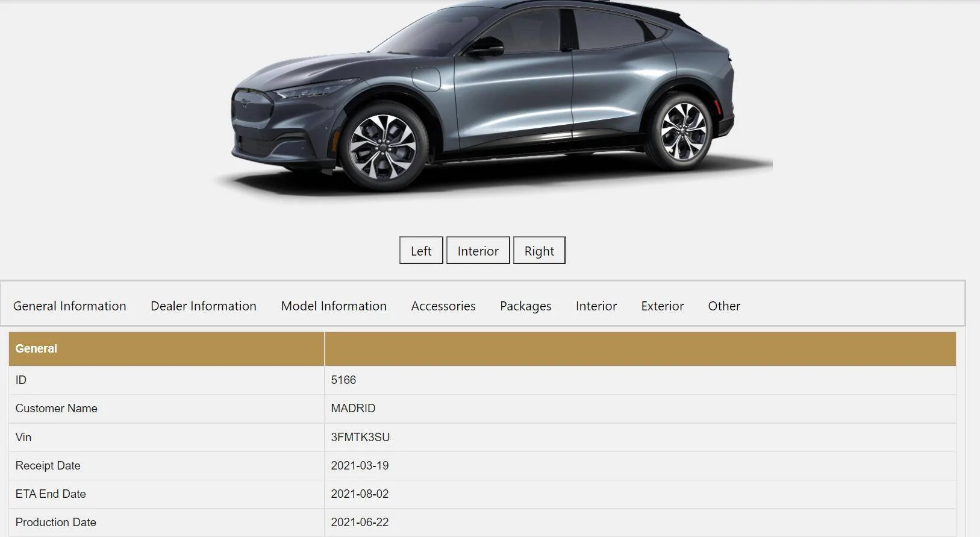Open the Interior view button under the car image

click(478, 250)
